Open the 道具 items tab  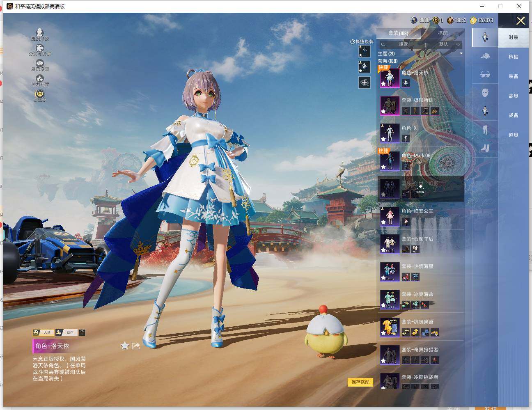pyautogui.click(x=514, y=135)
